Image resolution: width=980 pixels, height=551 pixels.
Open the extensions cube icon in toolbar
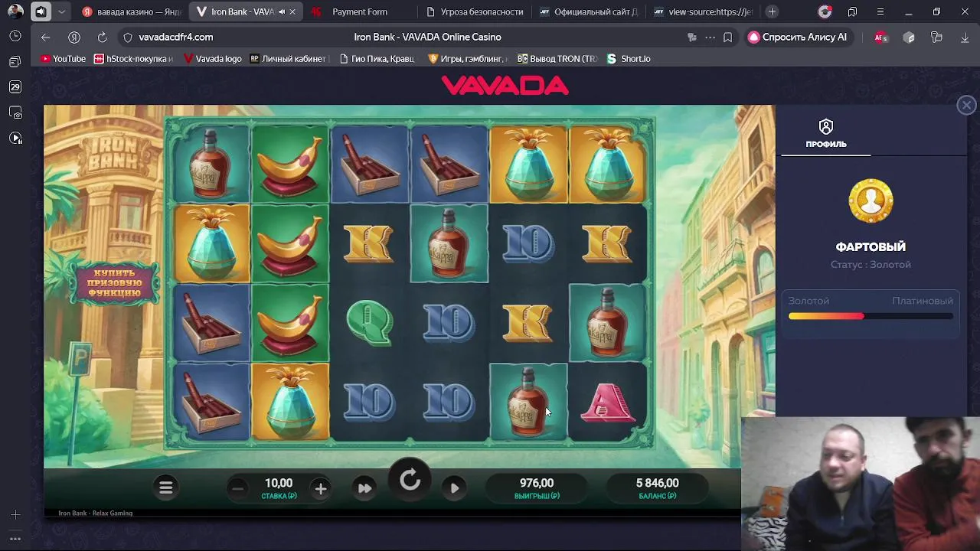(909, 37)
